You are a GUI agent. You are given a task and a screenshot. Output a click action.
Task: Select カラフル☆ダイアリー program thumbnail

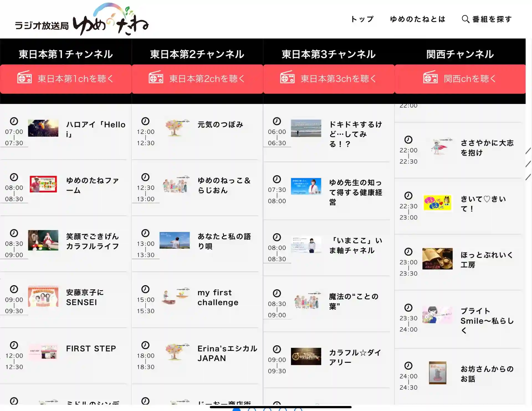click(306, 356)
